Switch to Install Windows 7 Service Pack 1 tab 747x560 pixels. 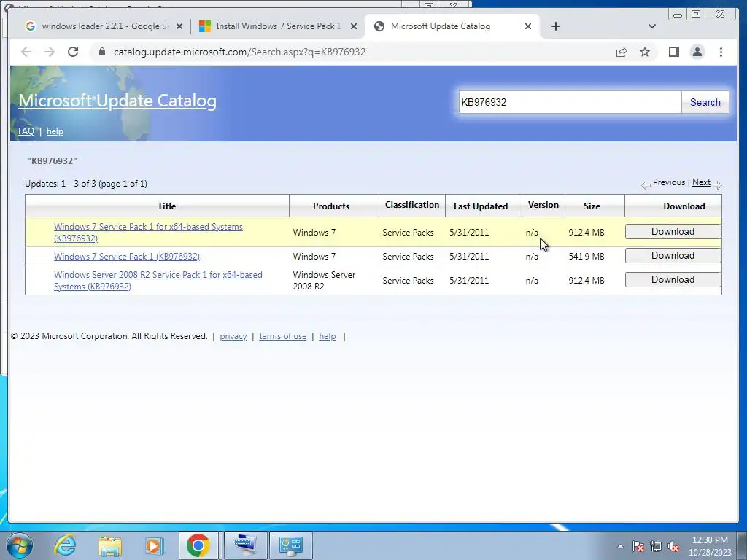[x=278, y=26]
